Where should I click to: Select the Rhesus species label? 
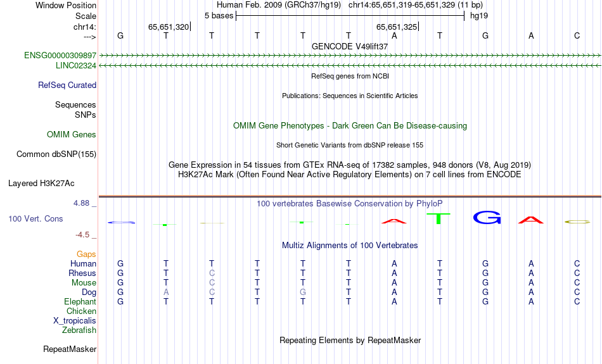[82, 273]
